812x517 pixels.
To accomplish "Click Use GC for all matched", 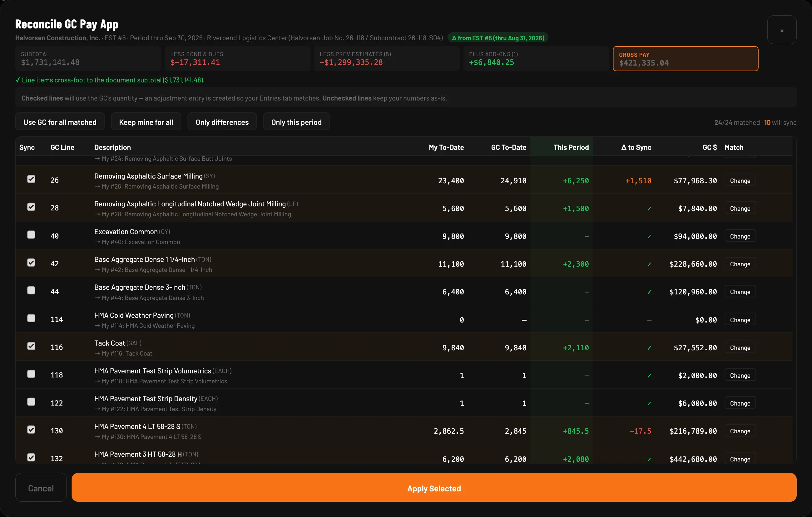I will [60, 122].
